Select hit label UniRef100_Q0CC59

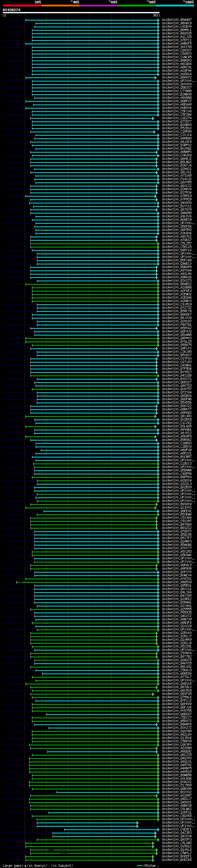click(x=177, y=47)
